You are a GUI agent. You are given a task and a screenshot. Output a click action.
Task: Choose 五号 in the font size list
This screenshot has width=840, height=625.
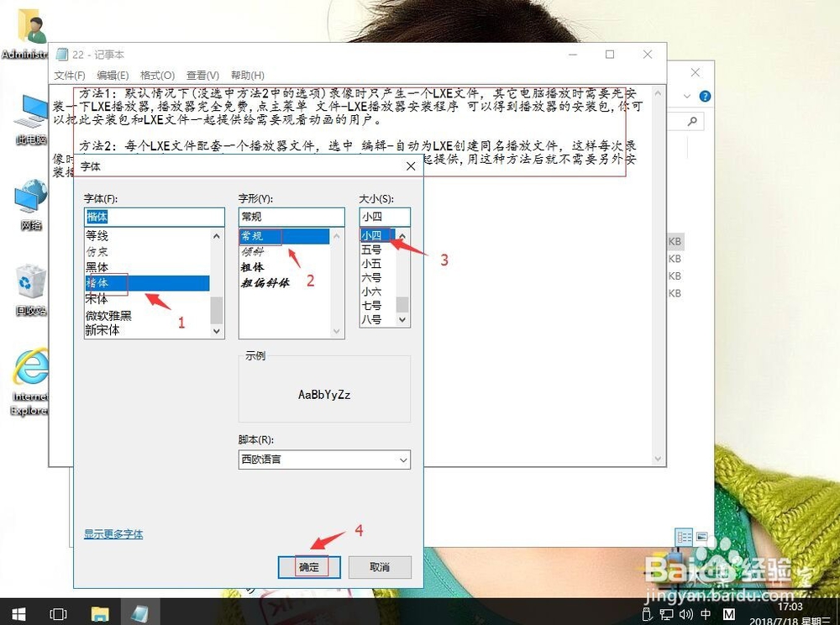[x=370, y=249]
